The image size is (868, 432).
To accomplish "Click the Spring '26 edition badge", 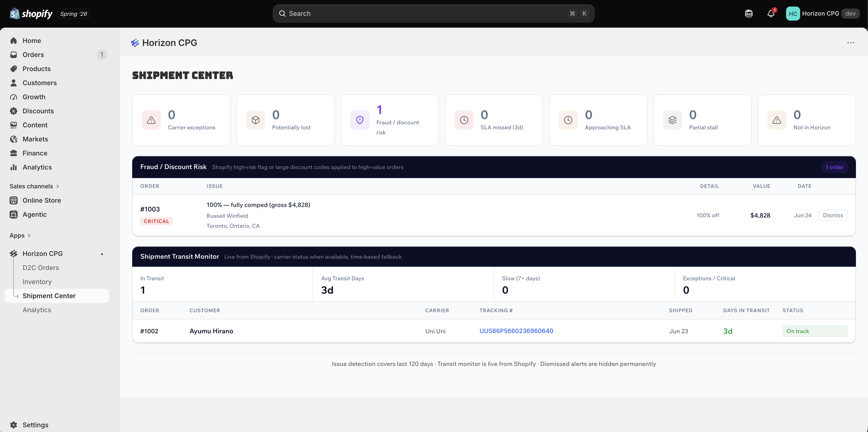I will [73, 14].
